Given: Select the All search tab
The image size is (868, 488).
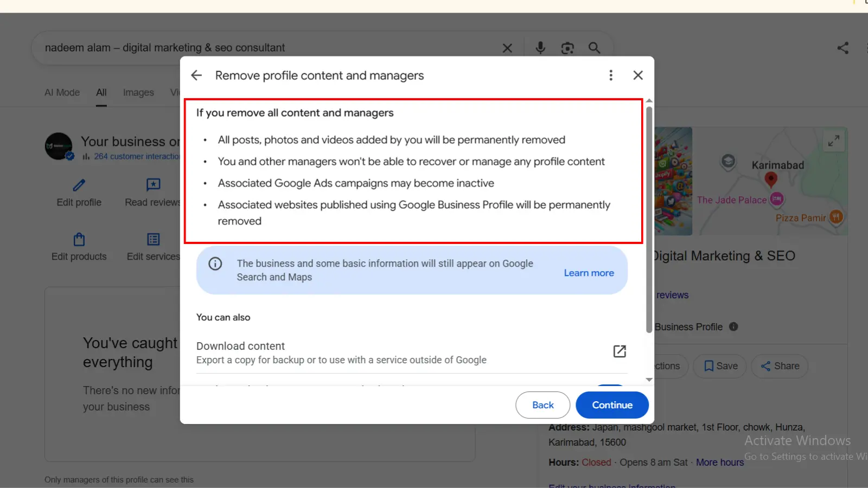Looking at the screenshot, I should [101, 93].
